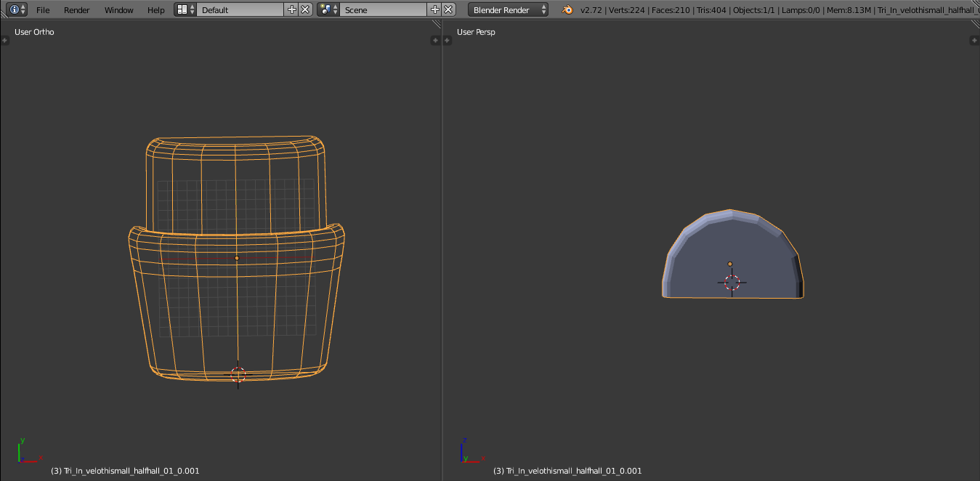Add a new screen layout with plus
The image size is (980, 481).
coord(292,10)
